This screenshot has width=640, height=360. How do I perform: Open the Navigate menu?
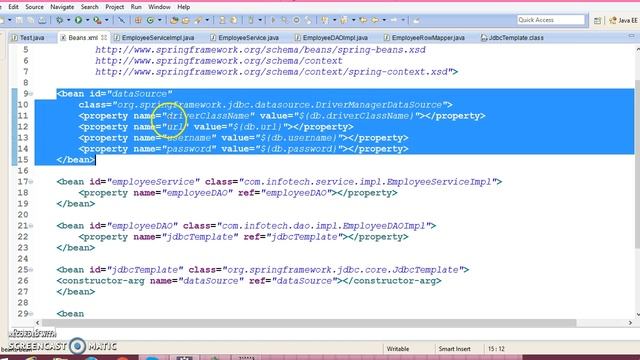coord(62,7)
